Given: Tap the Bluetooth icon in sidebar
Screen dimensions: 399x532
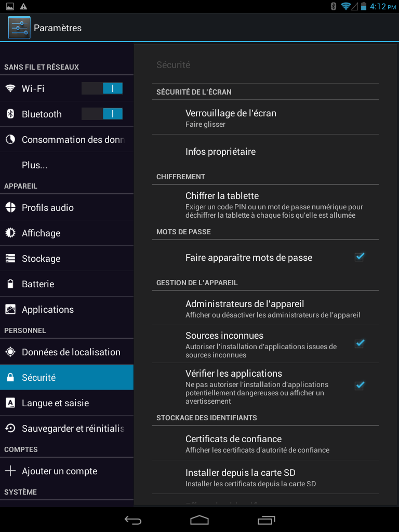Looking at the screenshot, I should 10,114.
